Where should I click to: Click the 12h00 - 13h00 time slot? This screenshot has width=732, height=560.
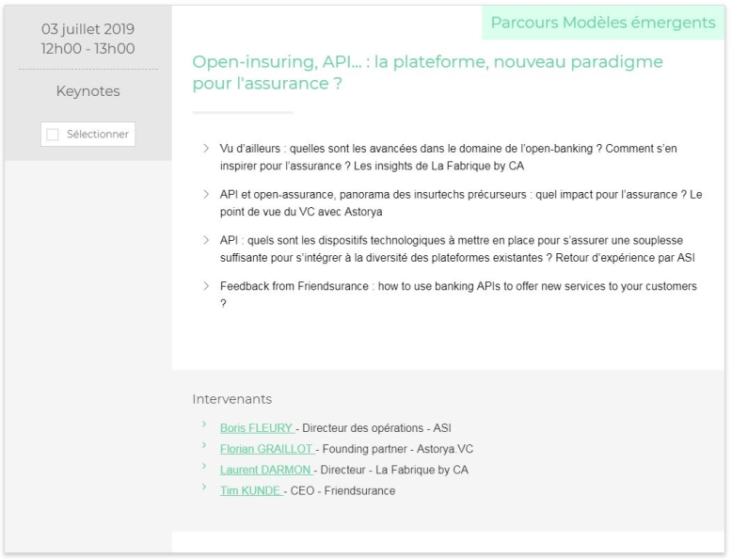[88, 49]
